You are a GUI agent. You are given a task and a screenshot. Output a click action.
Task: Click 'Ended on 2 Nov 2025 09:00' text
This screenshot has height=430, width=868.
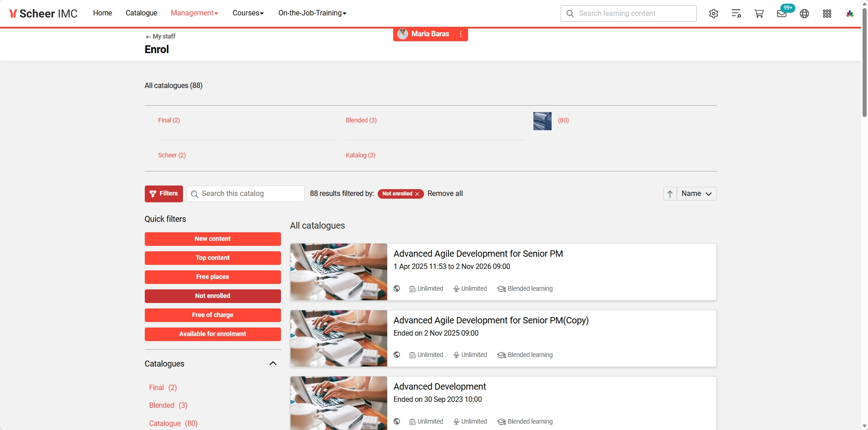point(436,333)
